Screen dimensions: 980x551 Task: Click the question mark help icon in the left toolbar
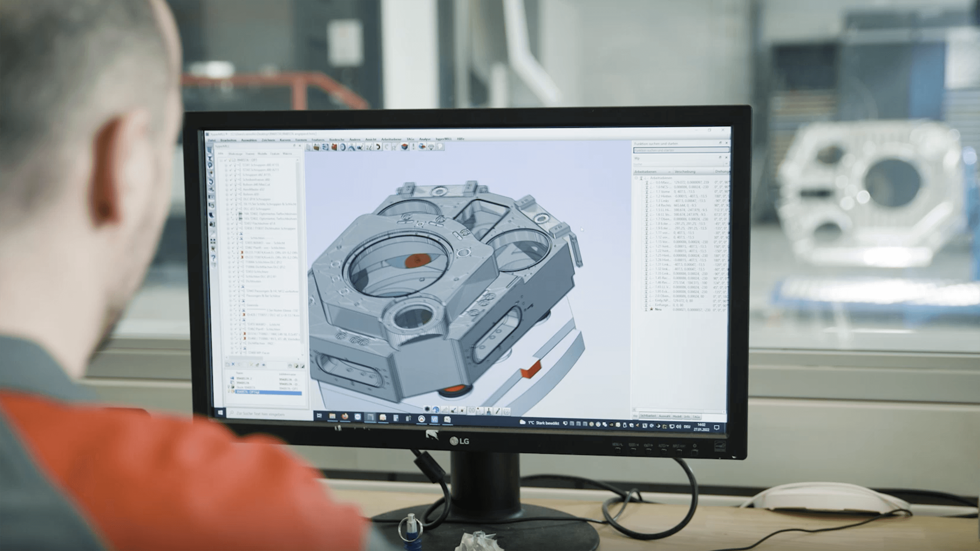213,258
